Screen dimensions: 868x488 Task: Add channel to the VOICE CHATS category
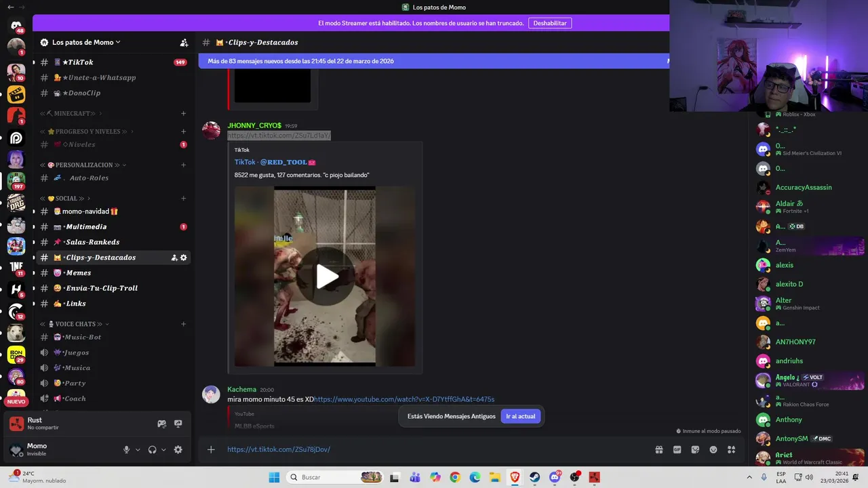tap(184, 324)
